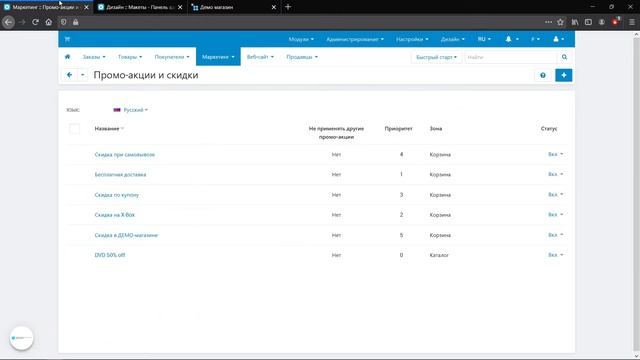Click the browser back button

(x=8, y=22)
